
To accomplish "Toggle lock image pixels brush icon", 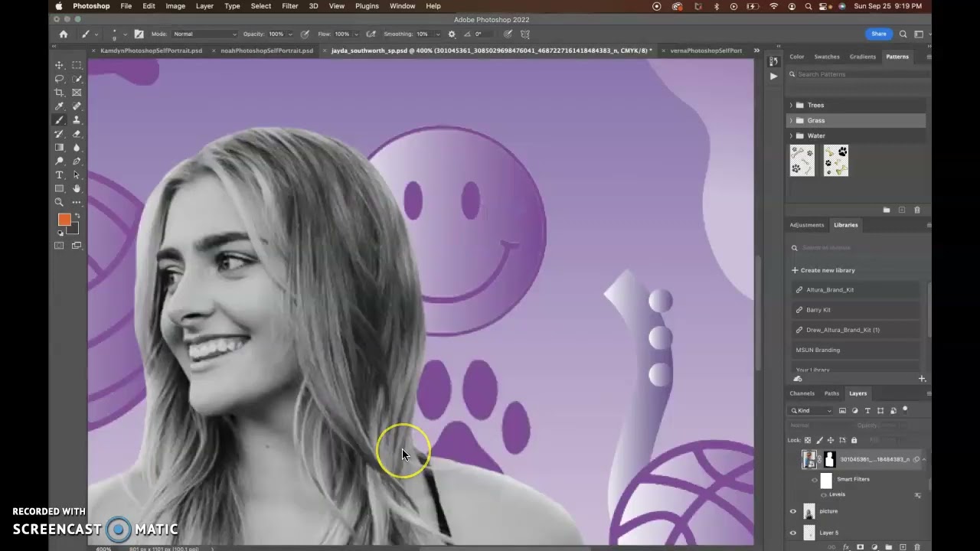I will 819,440.
